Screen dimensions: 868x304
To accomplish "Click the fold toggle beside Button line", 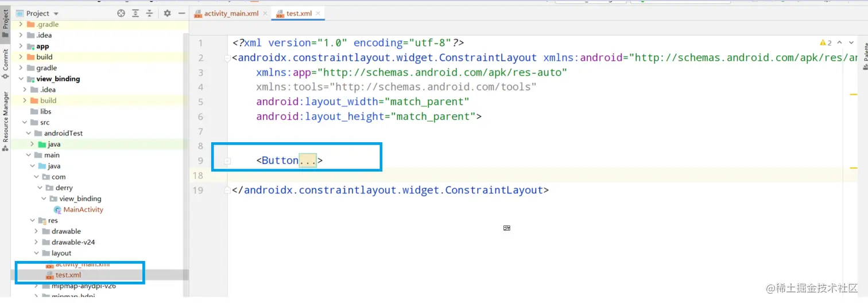I will point(227,161).
